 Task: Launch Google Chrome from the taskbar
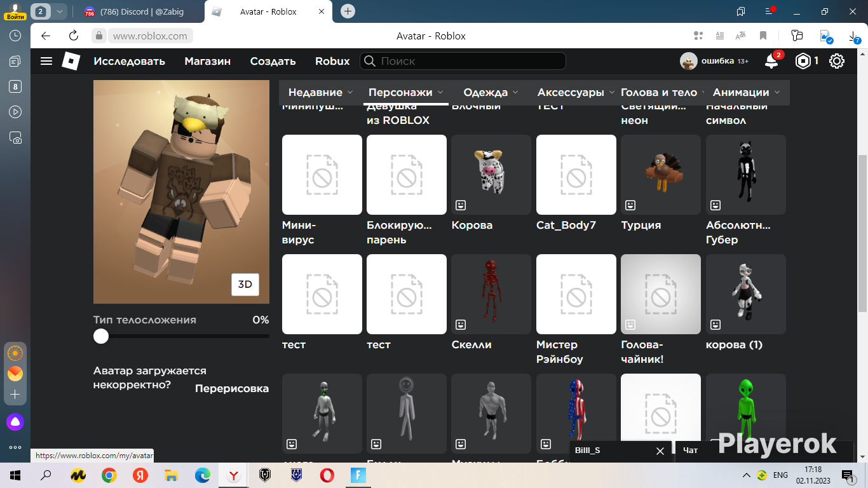pyautogui.click(x=109, y=475)
